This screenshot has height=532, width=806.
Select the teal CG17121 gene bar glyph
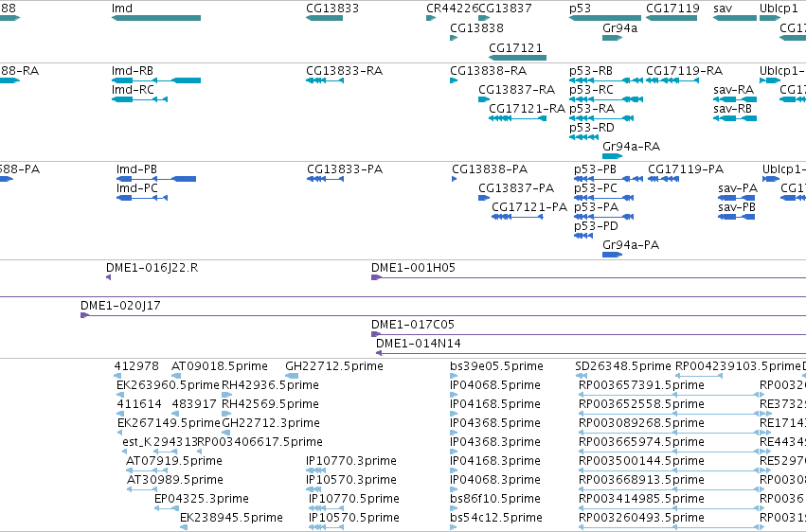pos(518,58)
